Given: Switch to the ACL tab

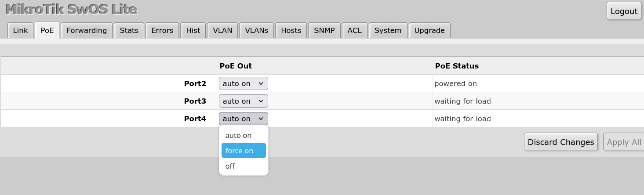Looking at the screenshot, I should (x=354, y=30).
